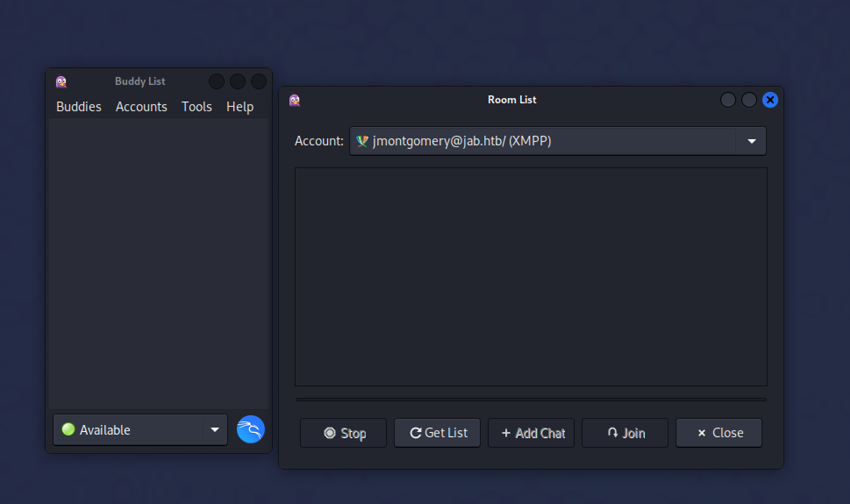Click the Stop button in Room List

point(343,433)
